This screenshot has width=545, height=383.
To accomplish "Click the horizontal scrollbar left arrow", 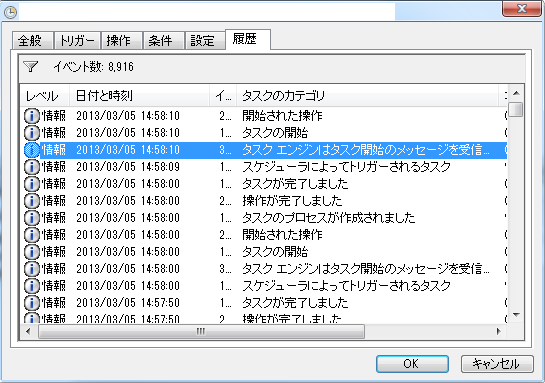I will (x=28, y=332).
